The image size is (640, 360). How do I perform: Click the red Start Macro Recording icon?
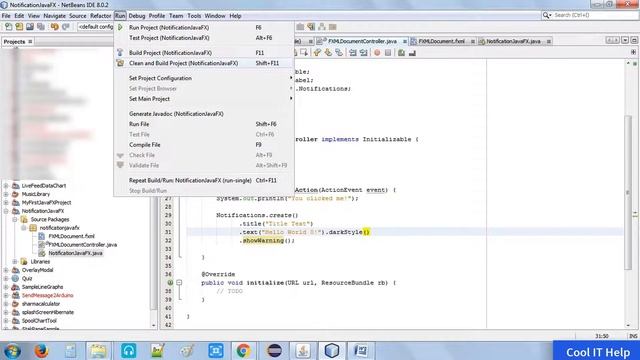pyautogui.click(x=377, y=53)
